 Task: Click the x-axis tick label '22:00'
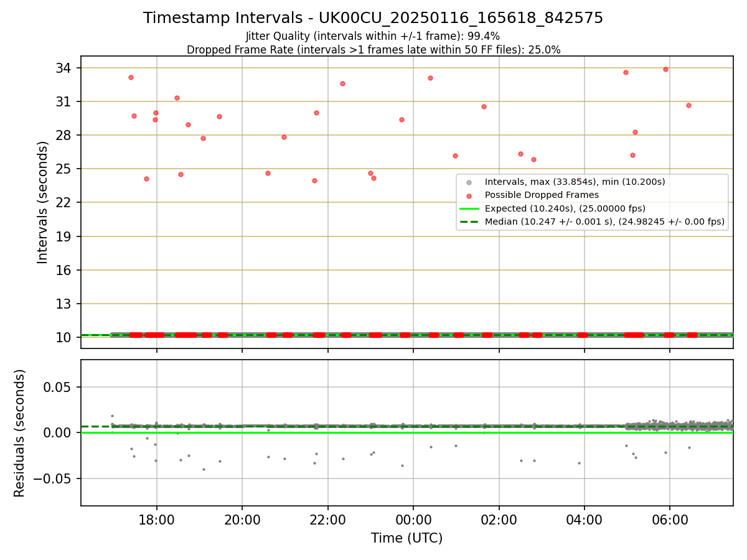click(327, 519)
